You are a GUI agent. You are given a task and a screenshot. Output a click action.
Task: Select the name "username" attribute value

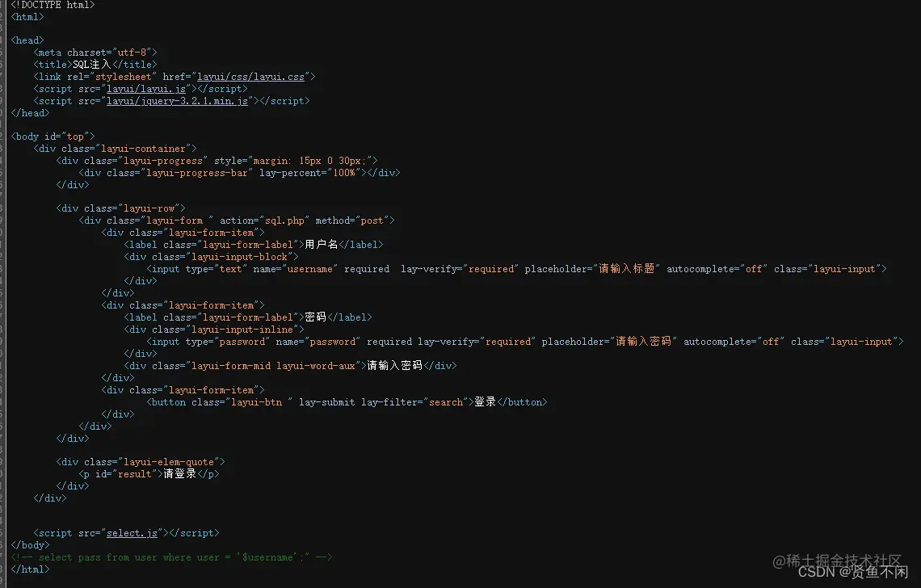[310, 269]
